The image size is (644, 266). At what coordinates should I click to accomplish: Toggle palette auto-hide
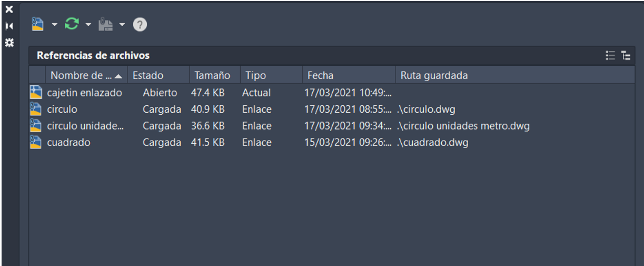[x=9, y=26]
